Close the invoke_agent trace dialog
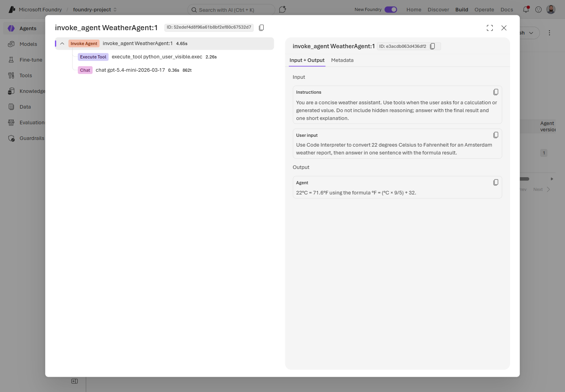The image size is (565, 392). click(x=504, y=28)
